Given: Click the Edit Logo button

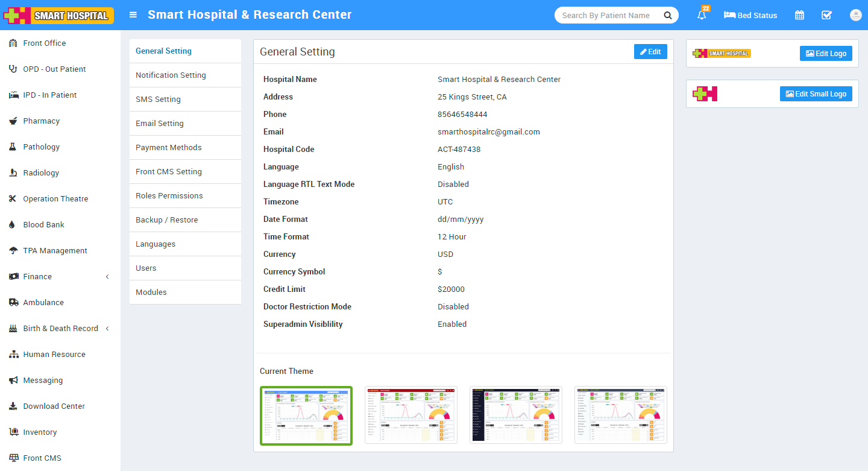Looking at the screenshot, I should pos(826,54).
